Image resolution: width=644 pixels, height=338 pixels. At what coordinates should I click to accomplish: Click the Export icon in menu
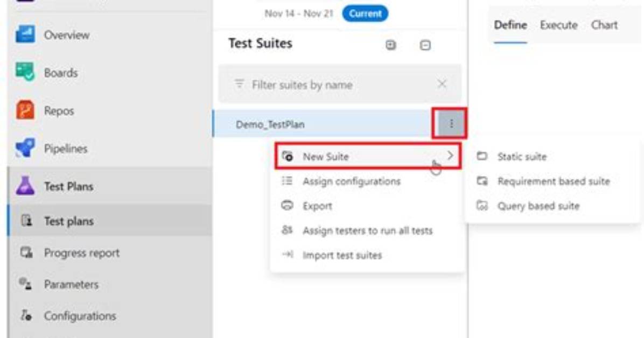click(x=287, y=206)
